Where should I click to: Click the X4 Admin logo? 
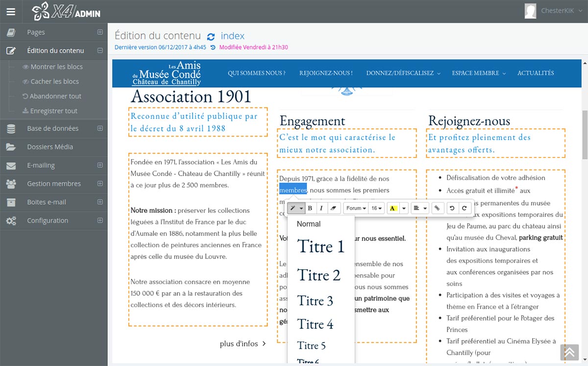pyautogui.click(x=66, y=11)
